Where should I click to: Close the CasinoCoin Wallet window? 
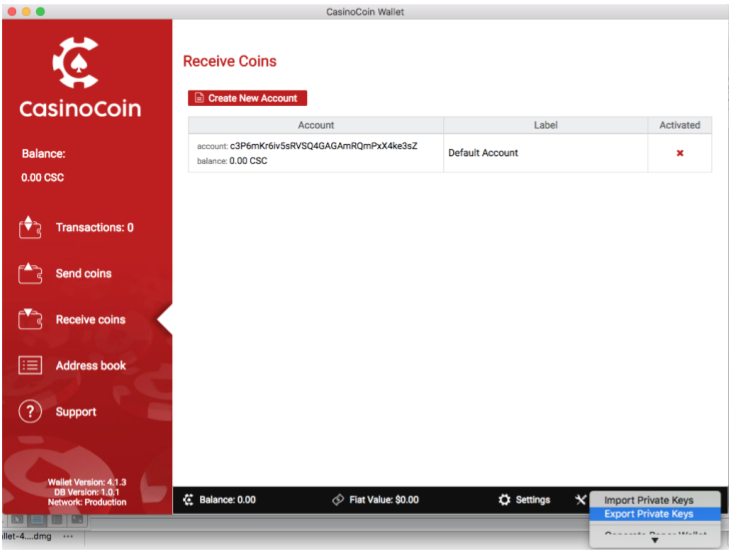12,11
